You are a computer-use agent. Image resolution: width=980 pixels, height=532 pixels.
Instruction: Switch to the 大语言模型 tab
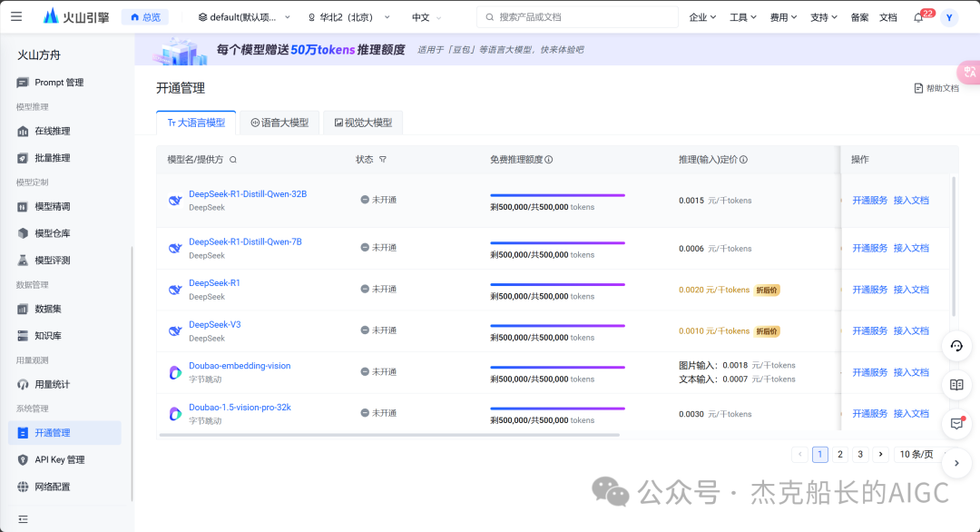[196, 123]
